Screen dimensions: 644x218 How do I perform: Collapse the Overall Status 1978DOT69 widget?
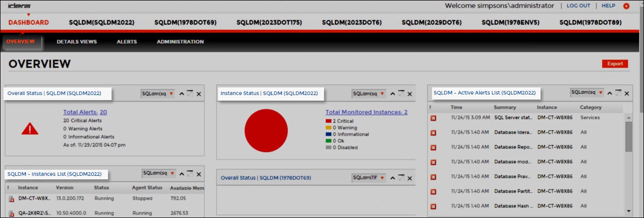click(392, 178)
